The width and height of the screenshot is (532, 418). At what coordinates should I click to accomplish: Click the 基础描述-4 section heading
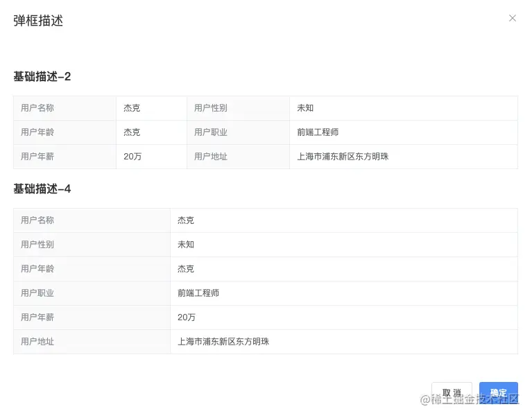[42, 189]
